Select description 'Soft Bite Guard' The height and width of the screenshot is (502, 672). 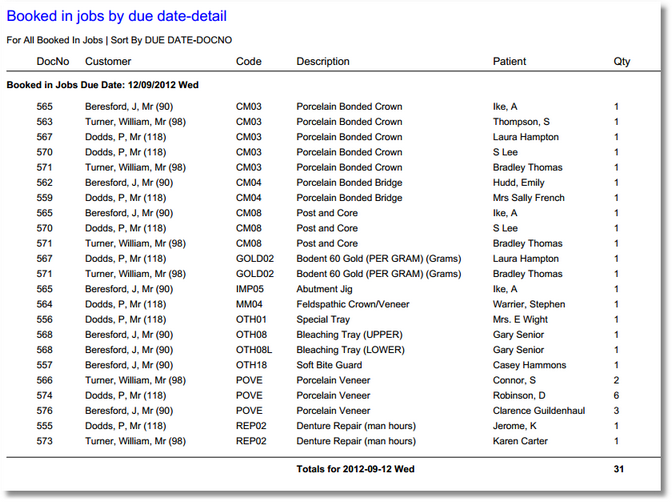329,365
